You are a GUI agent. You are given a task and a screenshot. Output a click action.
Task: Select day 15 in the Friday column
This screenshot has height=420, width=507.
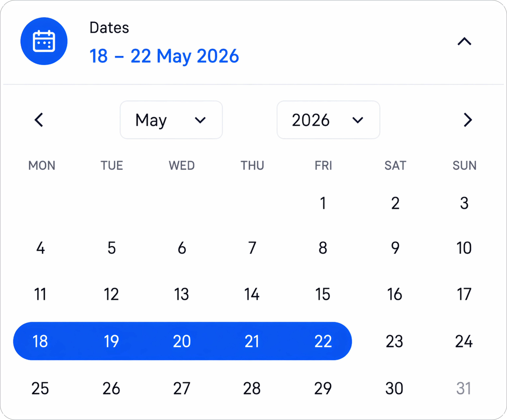(x=323, y=294)
